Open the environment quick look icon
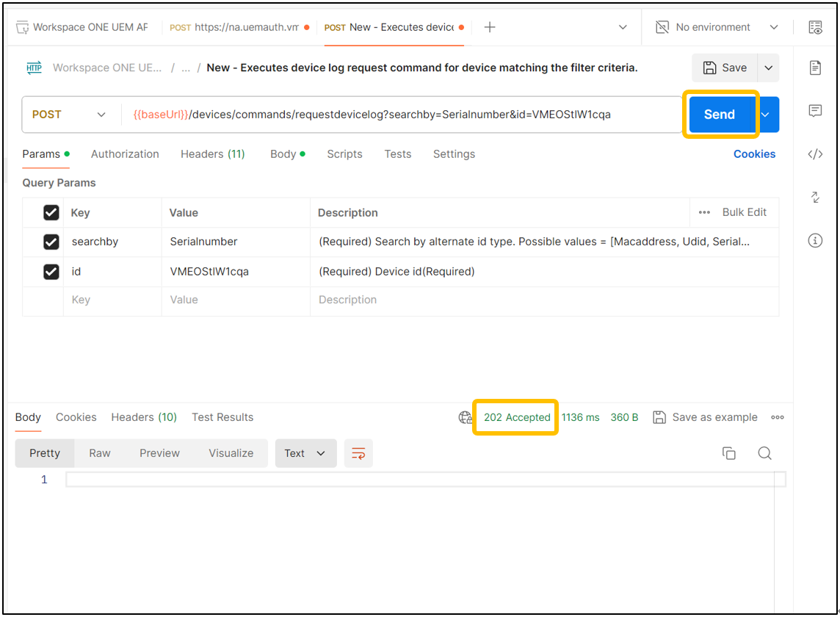Viewport: 840px width, 617px height. [815, 27]
